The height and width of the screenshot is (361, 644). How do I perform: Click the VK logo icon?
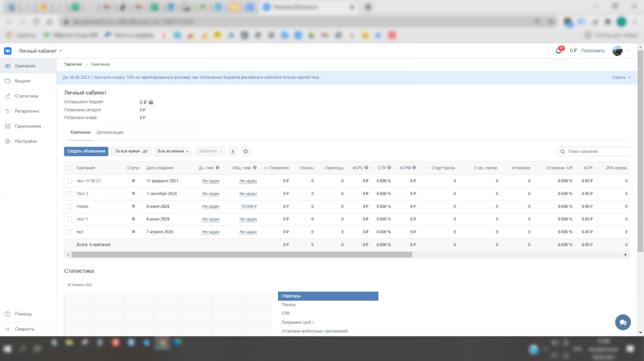click(x=8, y=51)
